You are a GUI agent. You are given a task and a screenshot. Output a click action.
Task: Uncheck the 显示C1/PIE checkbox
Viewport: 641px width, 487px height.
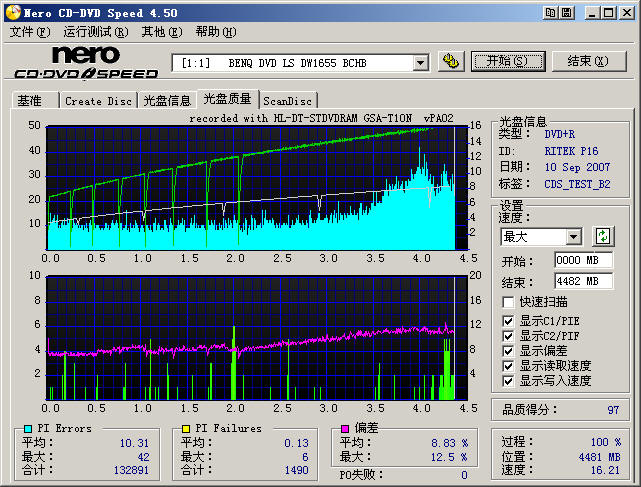pos(508,321)
